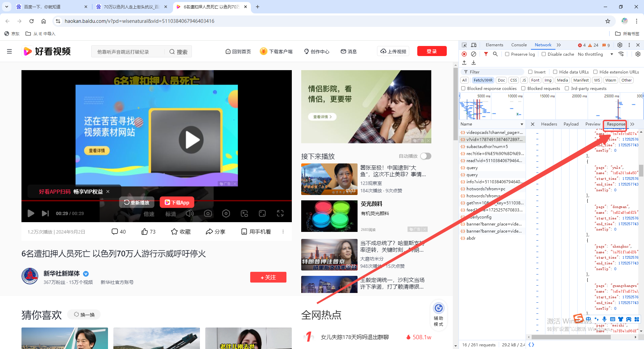Follow 新华社新媒体 with +关注 button
644x349 pixels.
(268, 277)
